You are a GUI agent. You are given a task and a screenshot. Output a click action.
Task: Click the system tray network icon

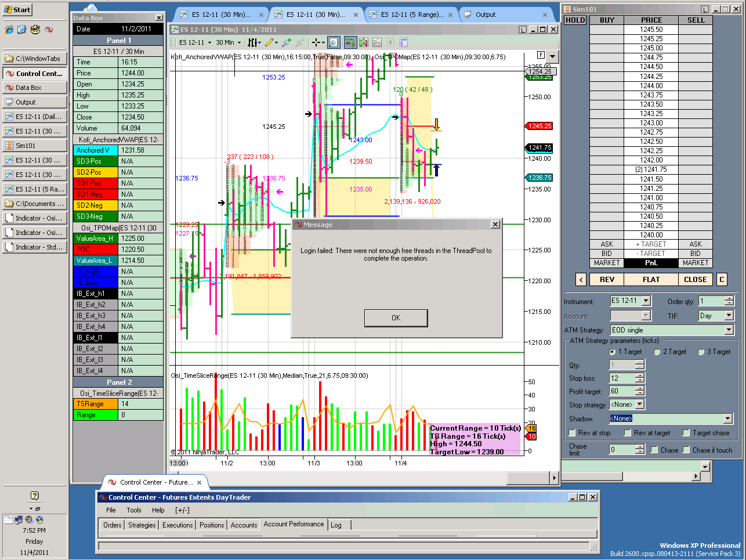click(x=19, y=519)
